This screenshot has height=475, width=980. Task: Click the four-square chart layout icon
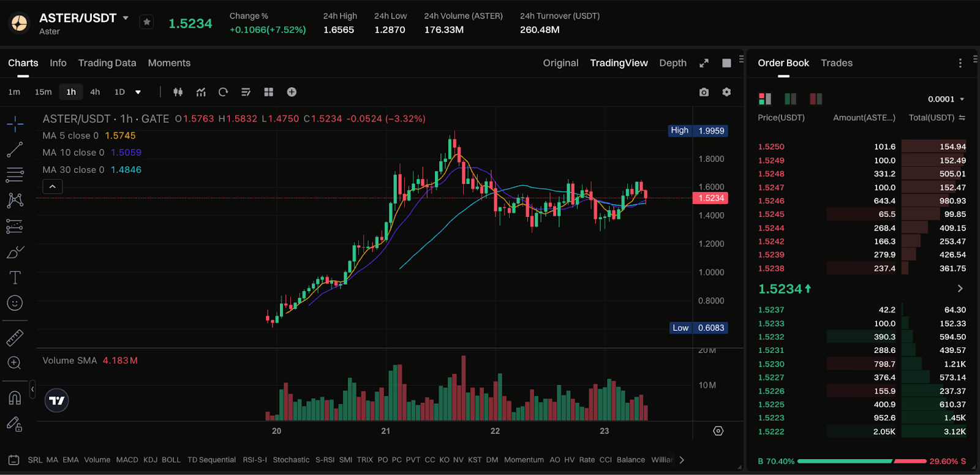(268, 92)
